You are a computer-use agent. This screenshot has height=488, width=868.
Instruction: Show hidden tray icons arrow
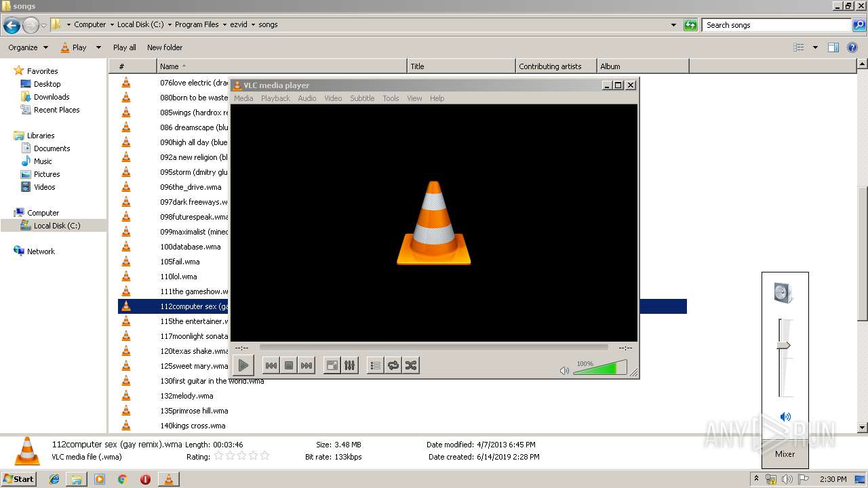(756, 479)
